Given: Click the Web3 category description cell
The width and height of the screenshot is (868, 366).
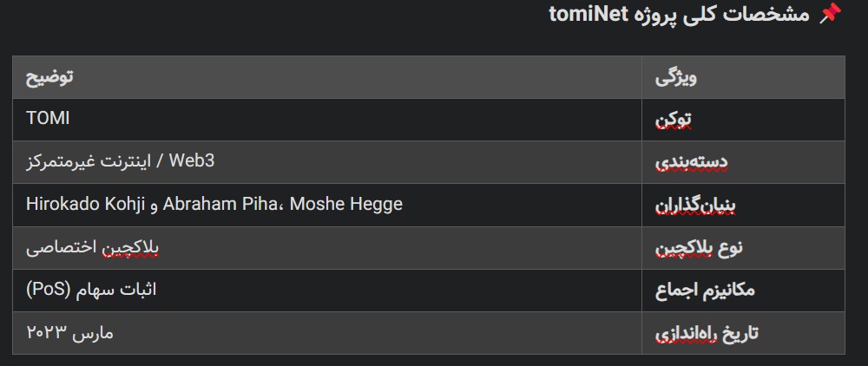Looking at the screenshot, I should [327, 162].
